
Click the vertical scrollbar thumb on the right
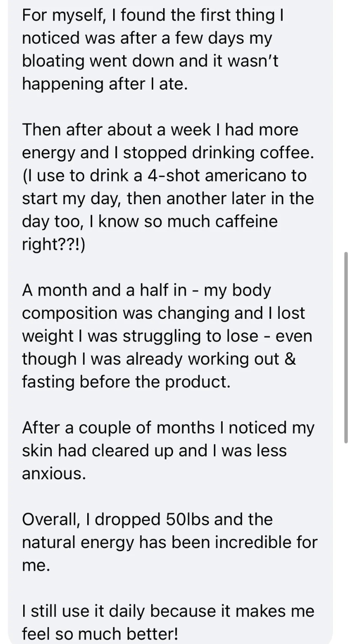point(346,347)
